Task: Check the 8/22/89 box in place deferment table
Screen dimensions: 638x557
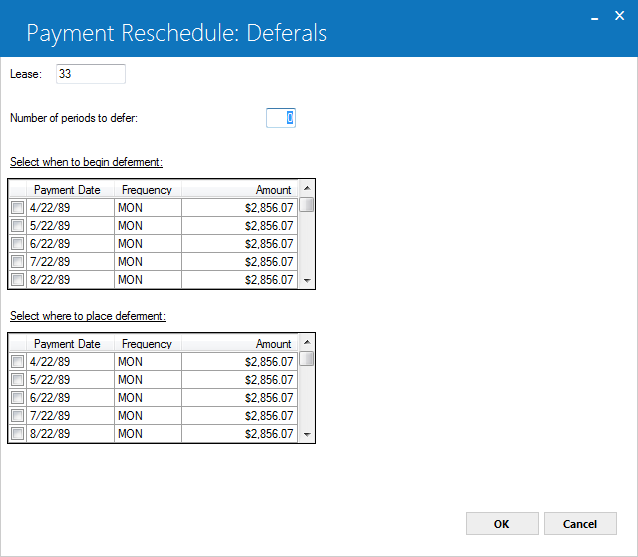Action: [17, 433]
